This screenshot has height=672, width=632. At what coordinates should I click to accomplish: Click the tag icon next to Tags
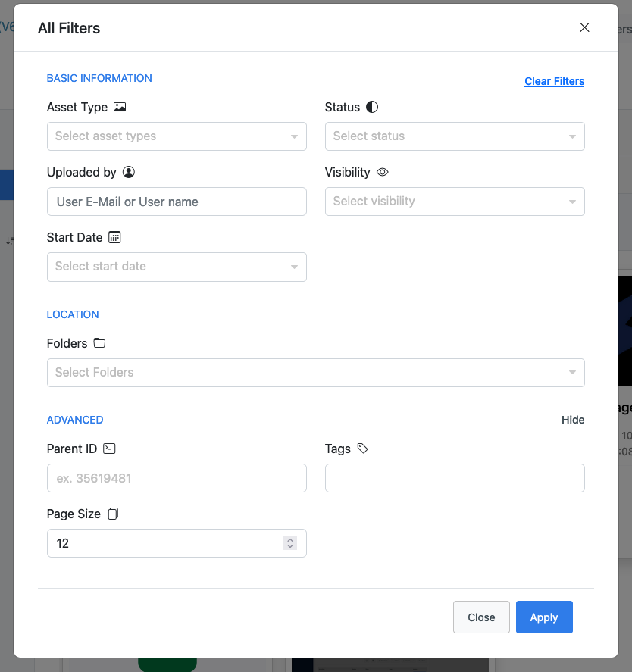click(x=363, y=449)
